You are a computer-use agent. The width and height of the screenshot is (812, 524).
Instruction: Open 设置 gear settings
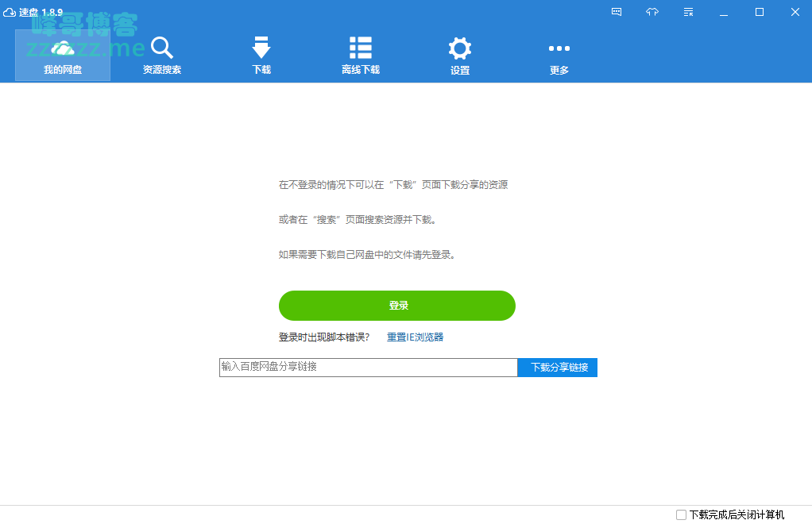pyautogui.click(x=460, y=56)
